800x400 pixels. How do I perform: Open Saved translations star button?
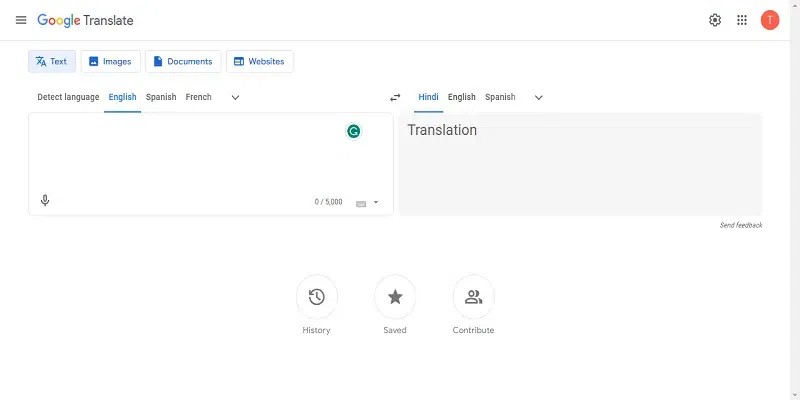395,297
